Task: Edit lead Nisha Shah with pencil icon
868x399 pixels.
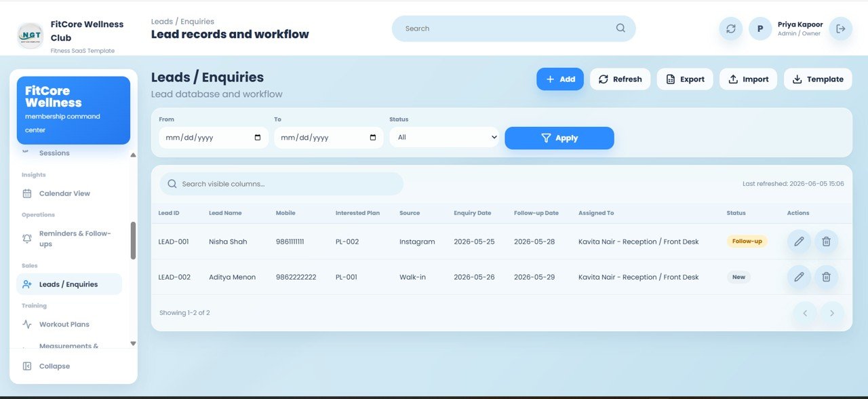Action: (799, 242)
